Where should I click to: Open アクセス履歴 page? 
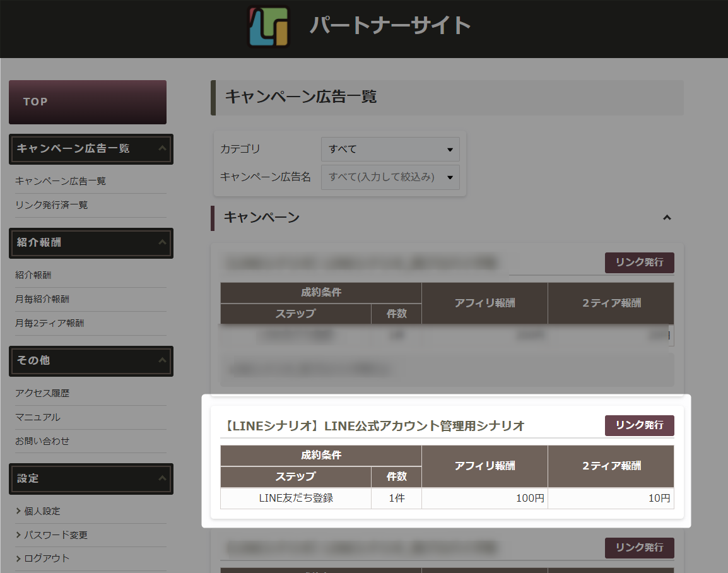coord(42,393)
